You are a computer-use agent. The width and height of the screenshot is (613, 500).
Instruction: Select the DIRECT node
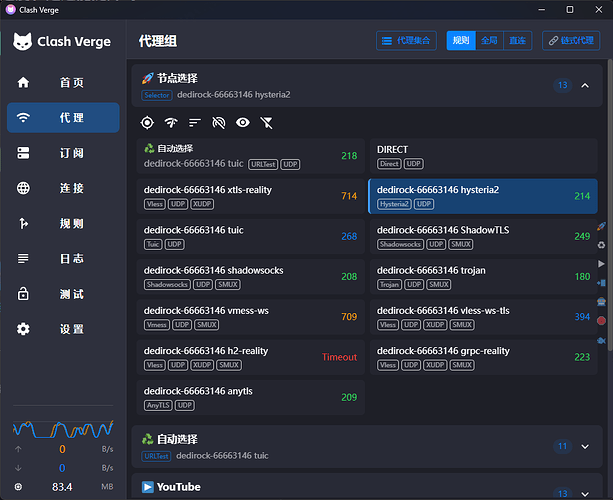tap(484, 156)
